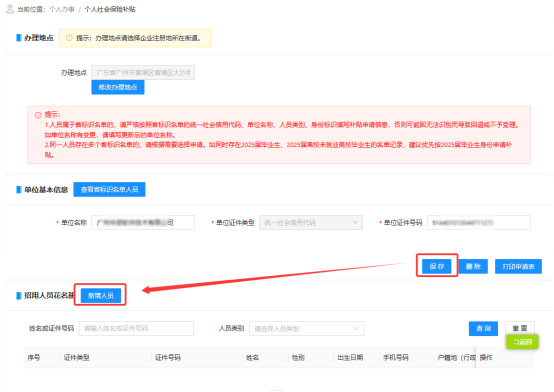Viewport: 554px width, 392px height.
Task: Click 查看省标识名单人员 button
Action: tap(110, 189)
